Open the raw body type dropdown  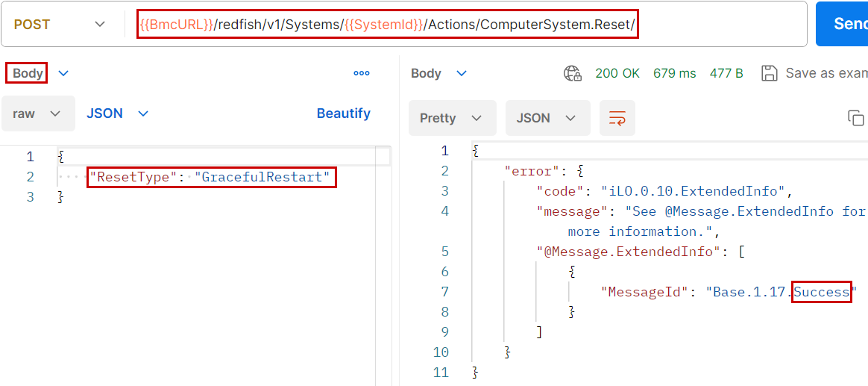point(37,113)
